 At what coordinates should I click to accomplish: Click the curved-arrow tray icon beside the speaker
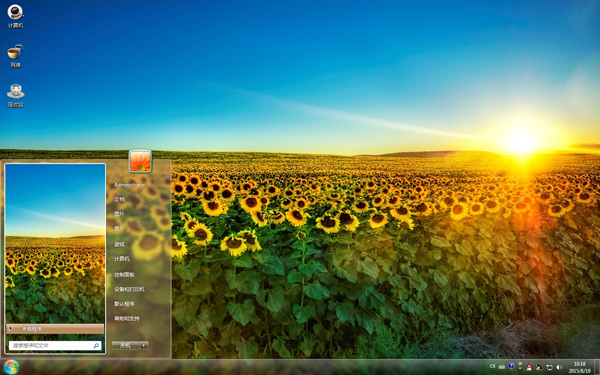point(549,367)
